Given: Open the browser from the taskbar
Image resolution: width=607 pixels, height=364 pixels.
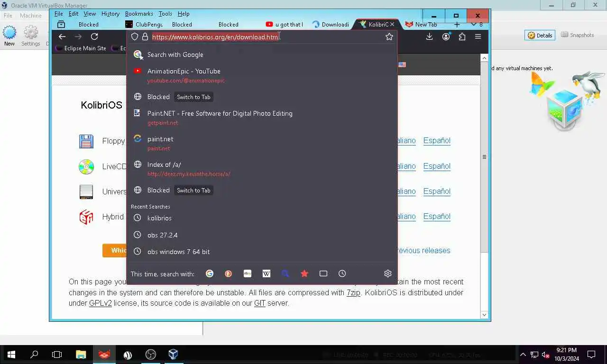Looking at the screenshot, I should point(104,355).
